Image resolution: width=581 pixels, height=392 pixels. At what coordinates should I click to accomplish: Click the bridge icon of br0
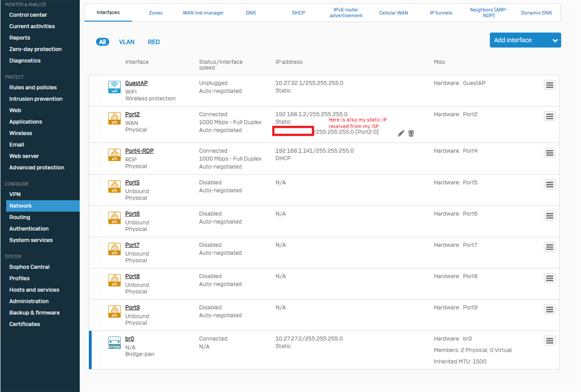(114, 343)
